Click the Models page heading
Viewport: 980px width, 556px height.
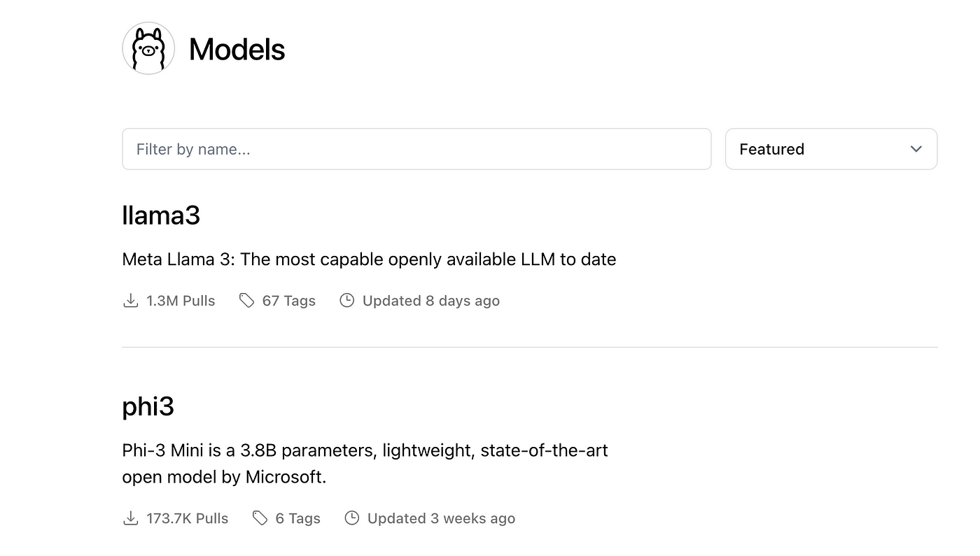(x=237, y=49)
